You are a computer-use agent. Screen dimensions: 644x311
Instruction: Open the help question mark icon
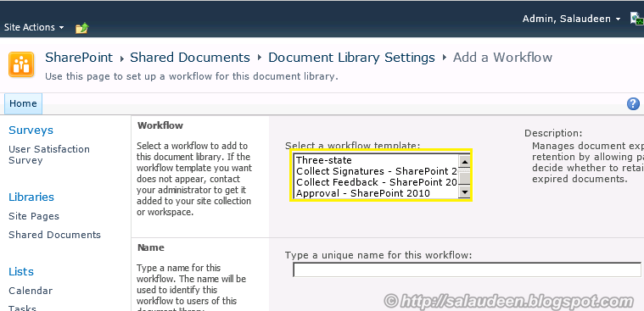pyautogui.click(x=633, y=103)
